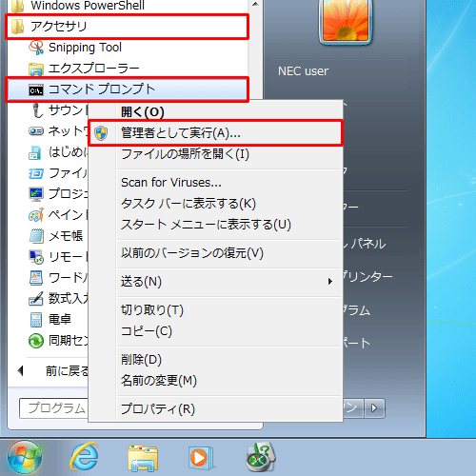
Task: Open the Snipping Tool scissors icon
Action: pos(36,48)
